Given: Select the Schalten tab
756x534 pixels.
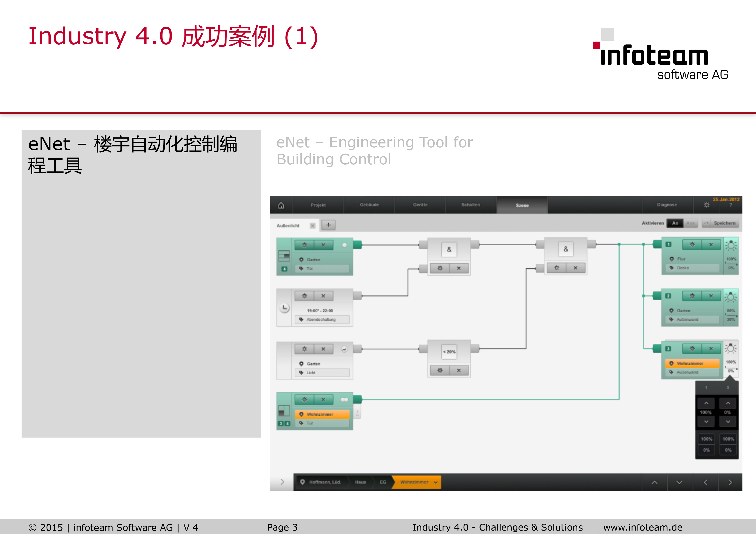Looking at the screenshot, I should point(470,205).
